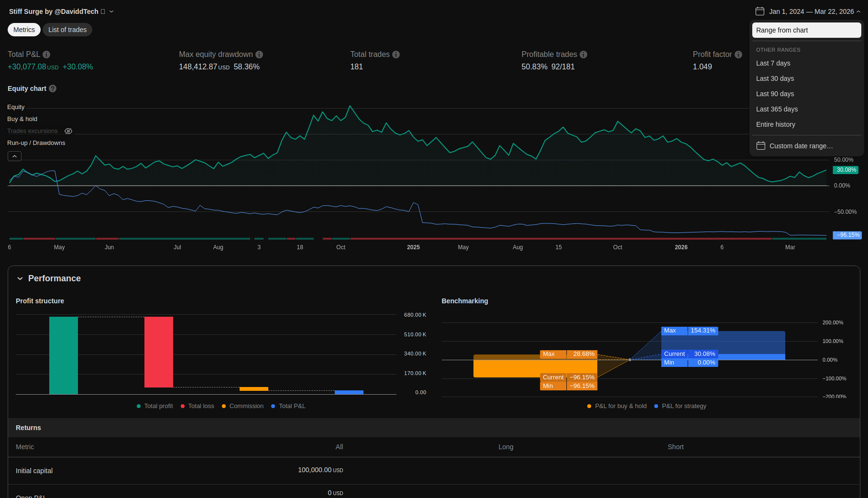Click the Entire history range option

tap(775, 124)
